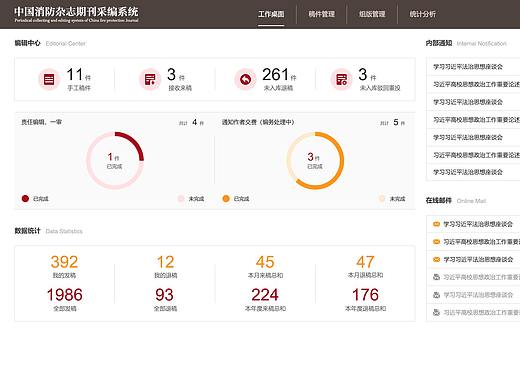520x390 pixels.
Task: Click the 1986 全部发稿 statistic
Action: (64, 299)
